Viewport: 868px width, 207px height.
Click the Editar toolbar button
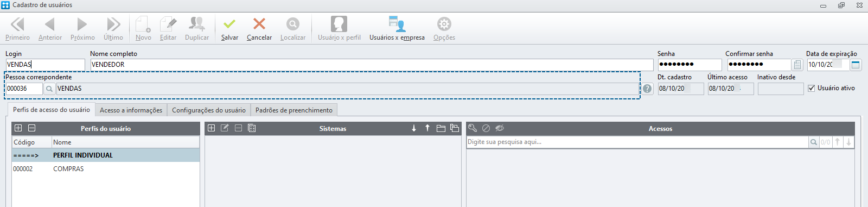click(168, 29)
